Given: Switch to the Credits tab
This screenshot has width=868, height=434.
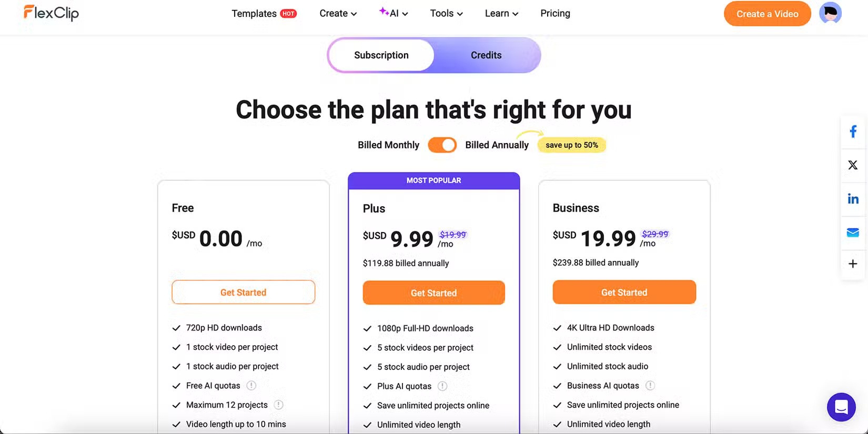Looking at the screenshot, I should click(486, 55).
